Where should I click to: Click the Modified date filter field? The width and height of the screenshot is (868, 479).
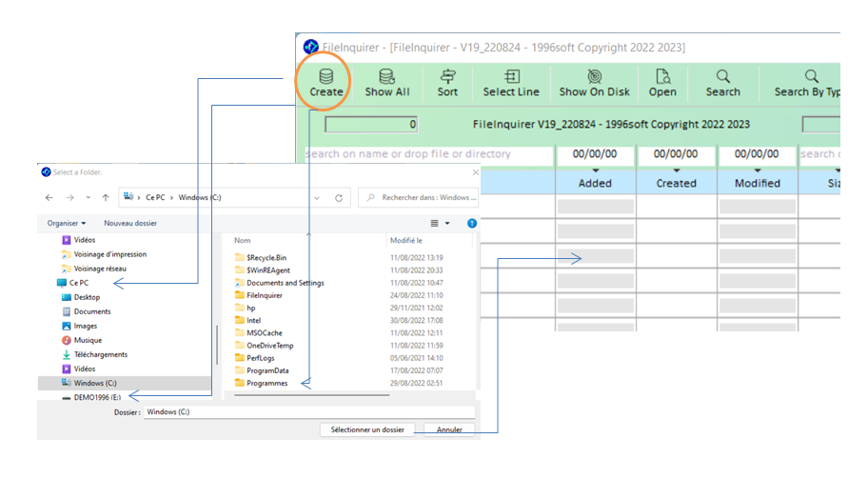757,154
